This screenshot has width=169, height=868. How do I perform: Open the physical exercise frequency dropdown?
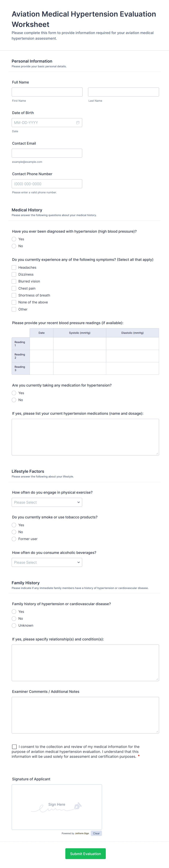pyautogui.click(x=47, y=502)
